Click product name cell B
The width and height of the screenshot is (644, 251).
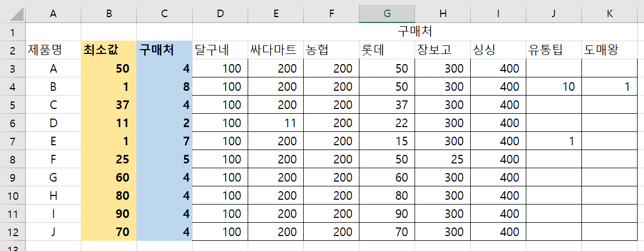(x=53, y=87)
